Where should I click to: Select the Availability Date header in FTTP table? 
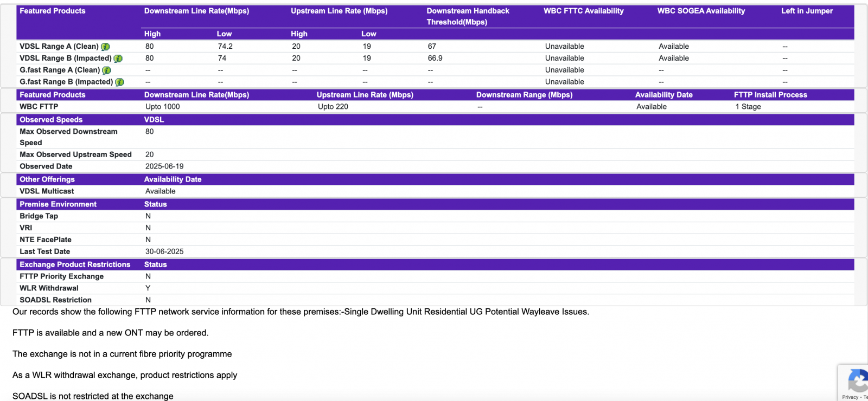click(x=664, y=95)
